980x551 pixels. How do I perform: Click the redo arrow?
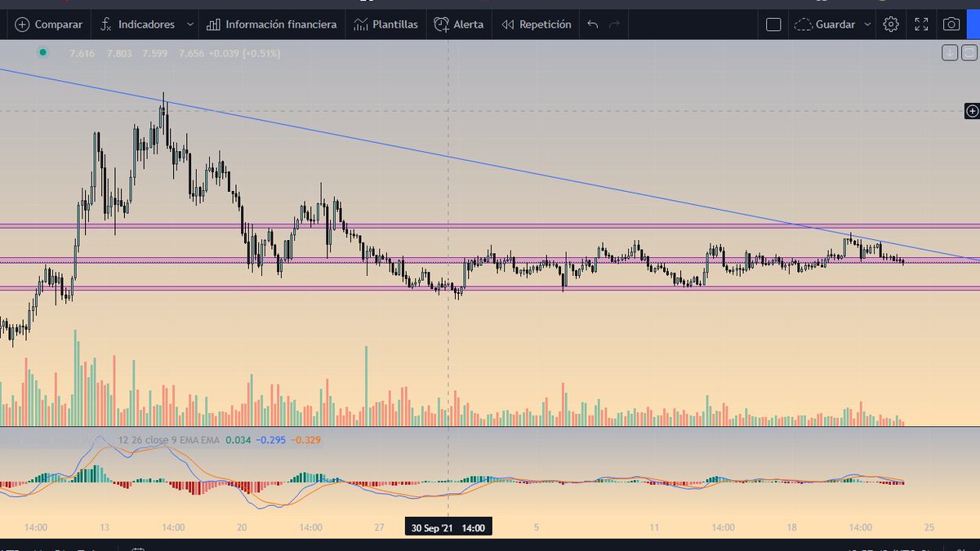pyautogui.click(x=614, y=24)
